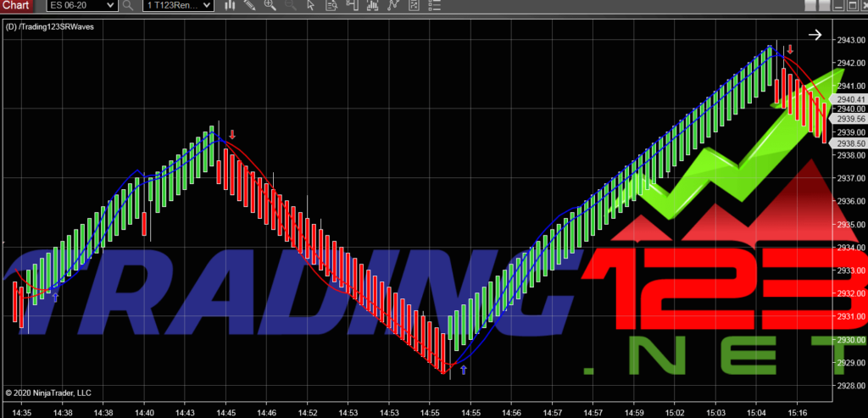Click the 2938.50 price marker

(x=849, y=143)
